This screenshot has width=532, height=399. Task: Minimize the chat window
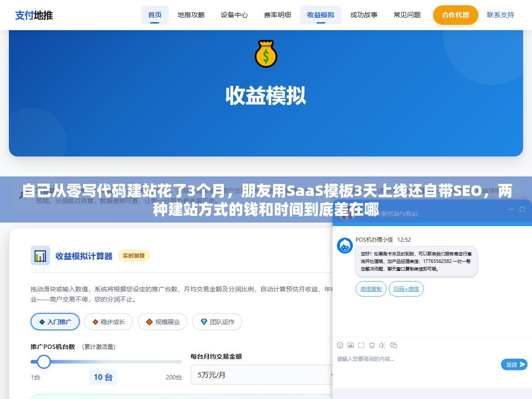[x=511, y=209]
